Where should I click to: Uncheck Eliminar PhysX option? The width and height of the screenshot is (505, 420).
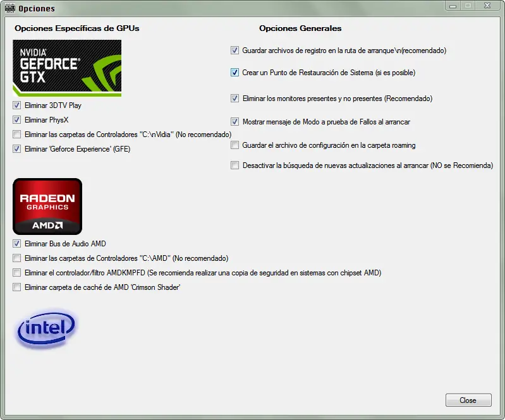click(x=16, y=120)
